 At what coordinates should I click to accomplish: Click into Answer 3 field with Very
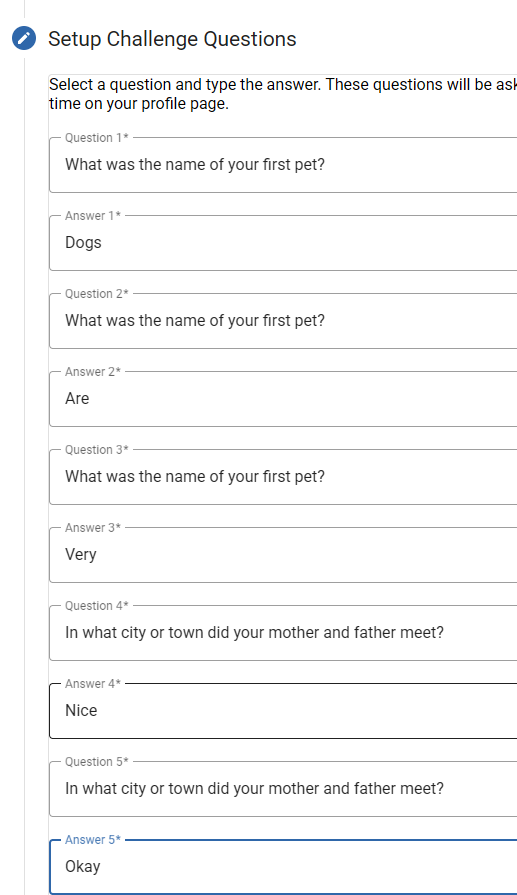pos(283,554)
